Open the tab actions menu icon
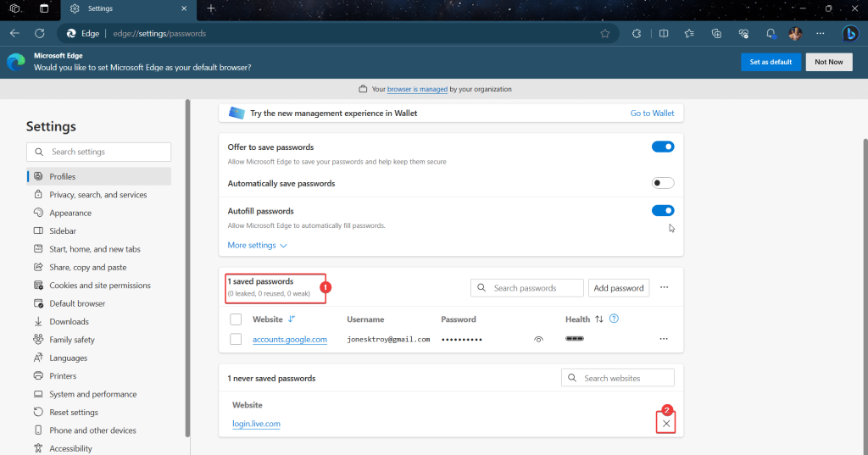Screen dimensions: 868x455 click(44, 8)
